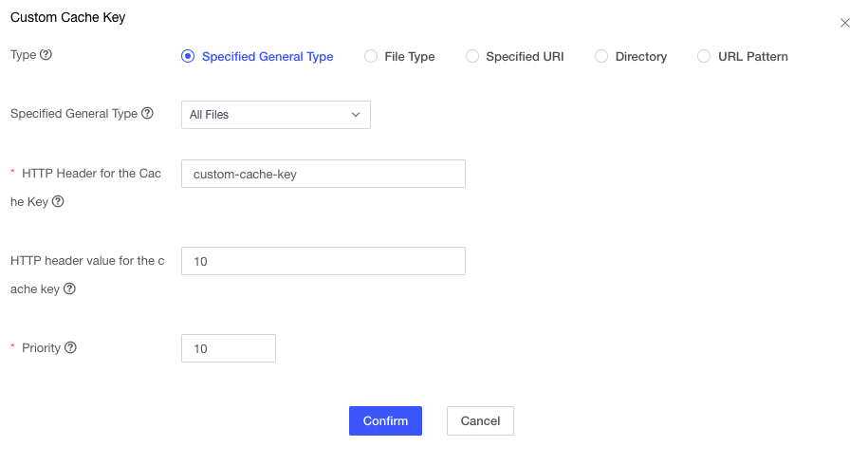This screenshot has height=465, width=868.
Task: Click help icon beside Specified General Type label
Action: tap(147, 113)
